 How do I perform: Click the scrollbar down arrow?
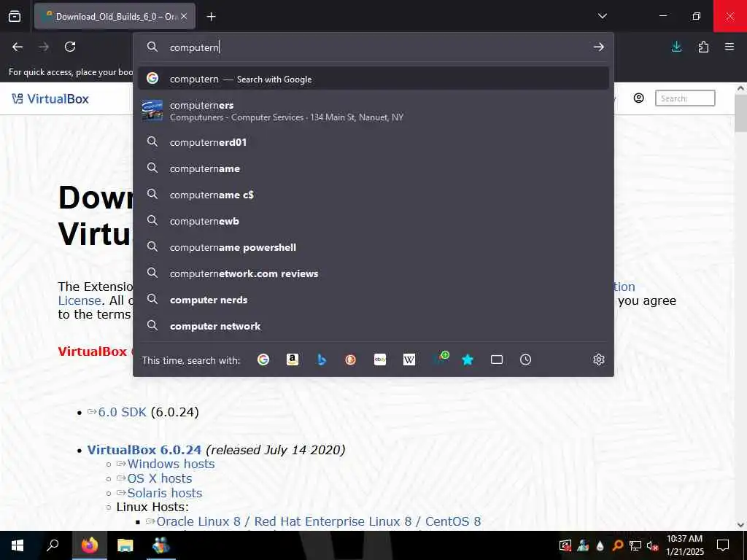point(740,525)
